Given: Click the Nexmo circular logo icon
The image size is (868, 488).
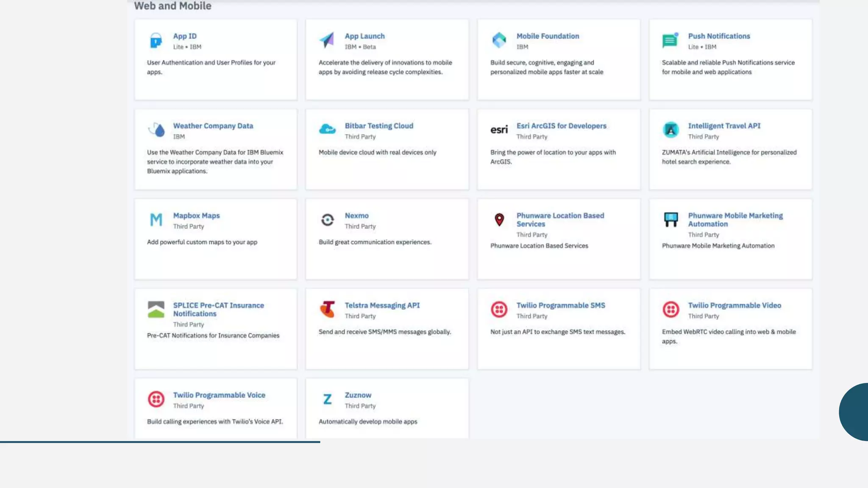Looking at the screenshot, I should click(x=327, y=219).
